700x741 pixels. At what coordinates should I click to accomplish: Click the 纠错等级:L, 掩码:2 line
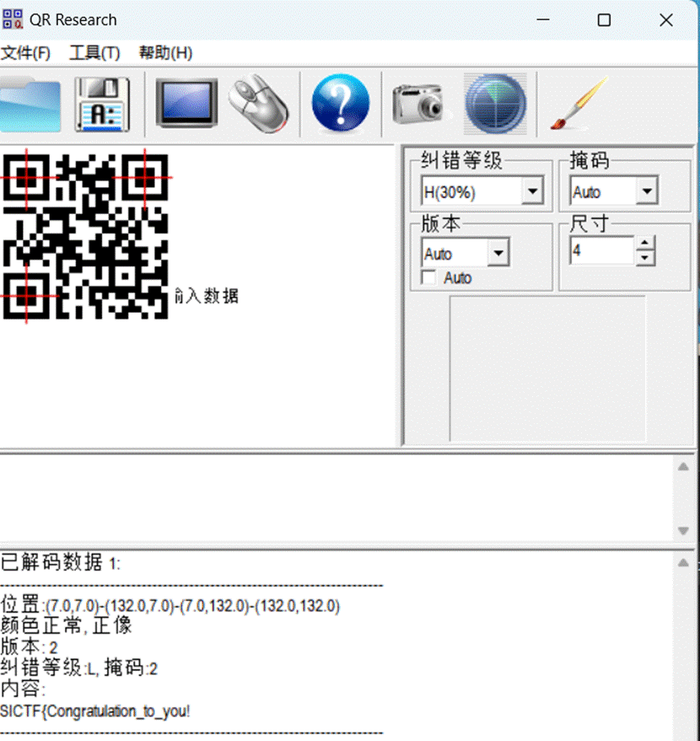coord(79,668)
